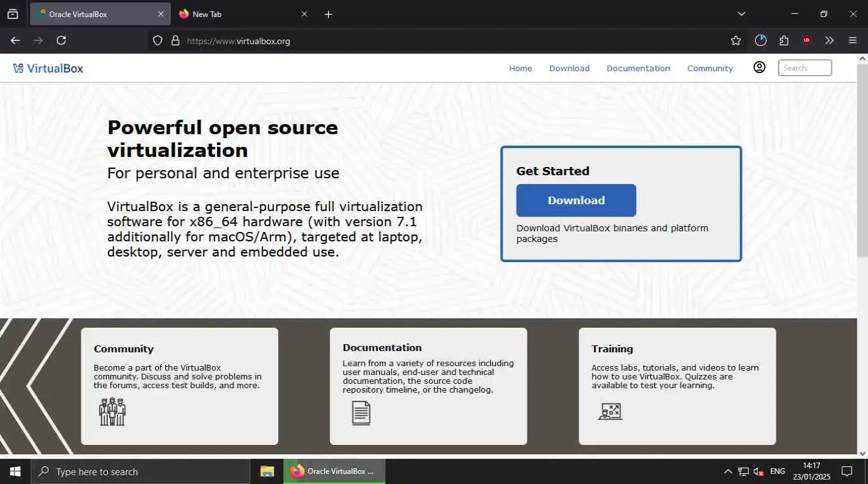Click the Documentation card heading

(382, 347)
